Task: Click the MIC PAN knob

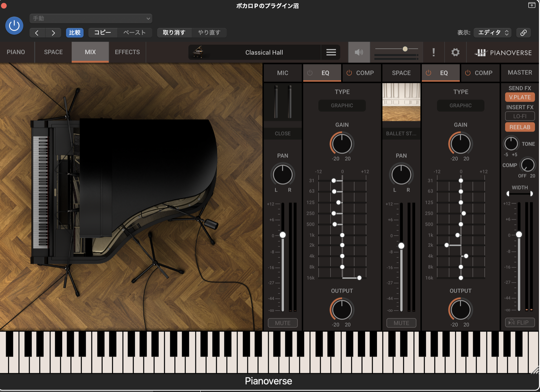Action: (283, 175)
